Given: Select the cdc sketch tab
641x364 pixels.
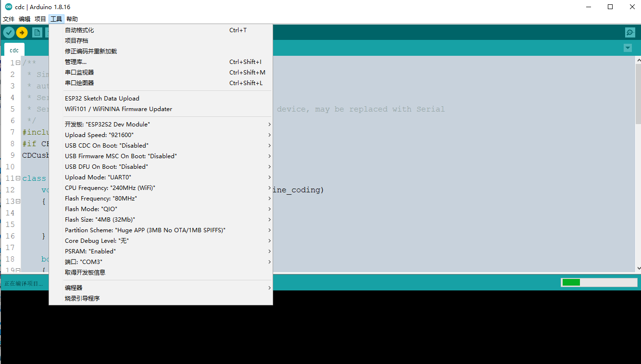Looking at the screenshot, I should coord(14,50).
